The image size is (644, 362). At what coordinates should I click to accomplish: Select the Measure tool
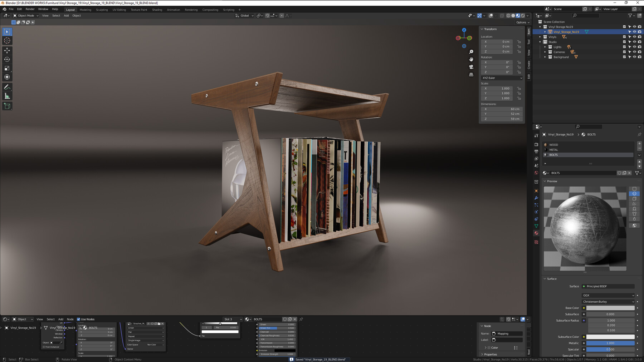coord(7,95)
